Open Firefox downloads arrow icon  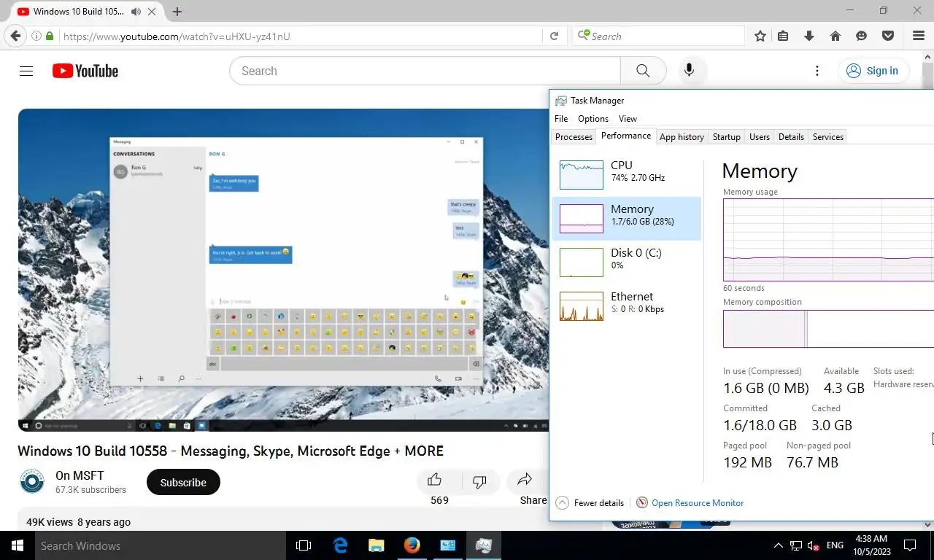tap(809, 36)
